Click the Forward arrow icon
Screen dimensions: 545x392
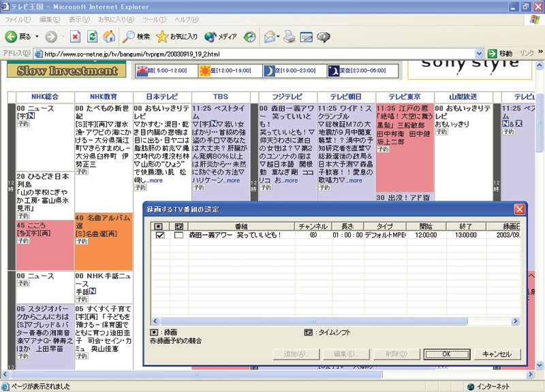pos(51,37)
